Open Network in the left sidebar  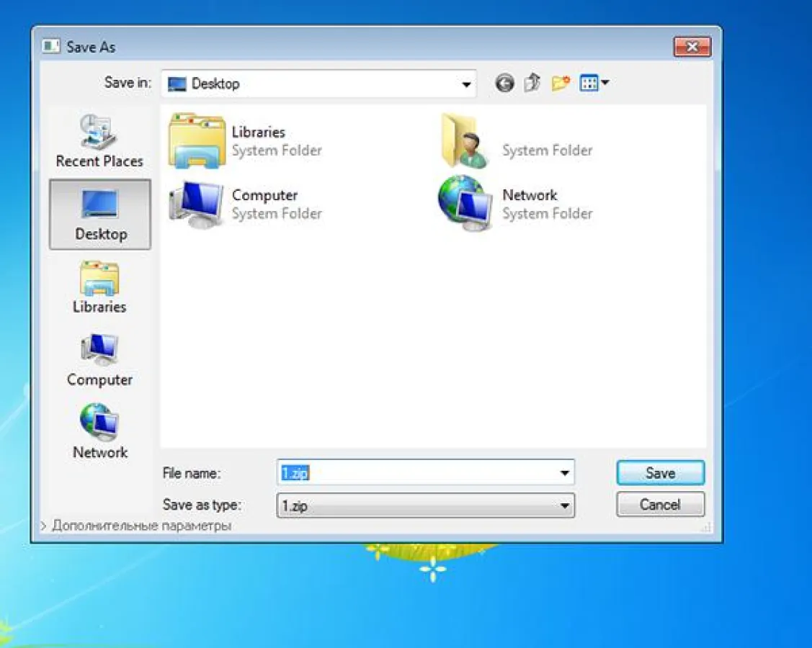(99, 433)
